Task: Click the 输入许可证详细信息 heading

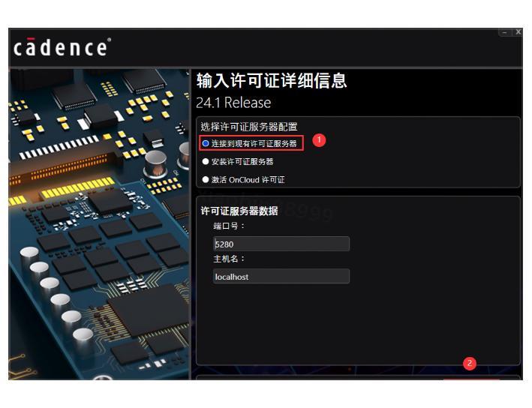Action: click(x=272, y=81)
